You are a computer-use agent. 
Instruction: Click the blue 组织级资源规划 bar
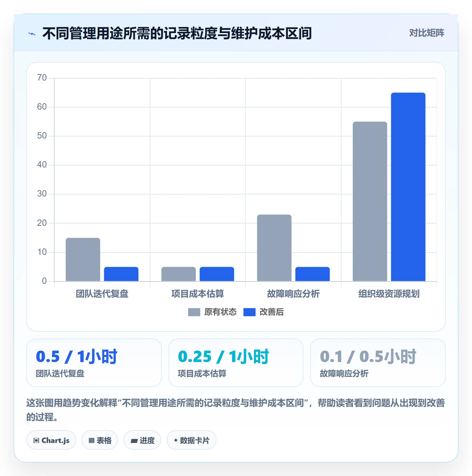click(x=408, y=187)
